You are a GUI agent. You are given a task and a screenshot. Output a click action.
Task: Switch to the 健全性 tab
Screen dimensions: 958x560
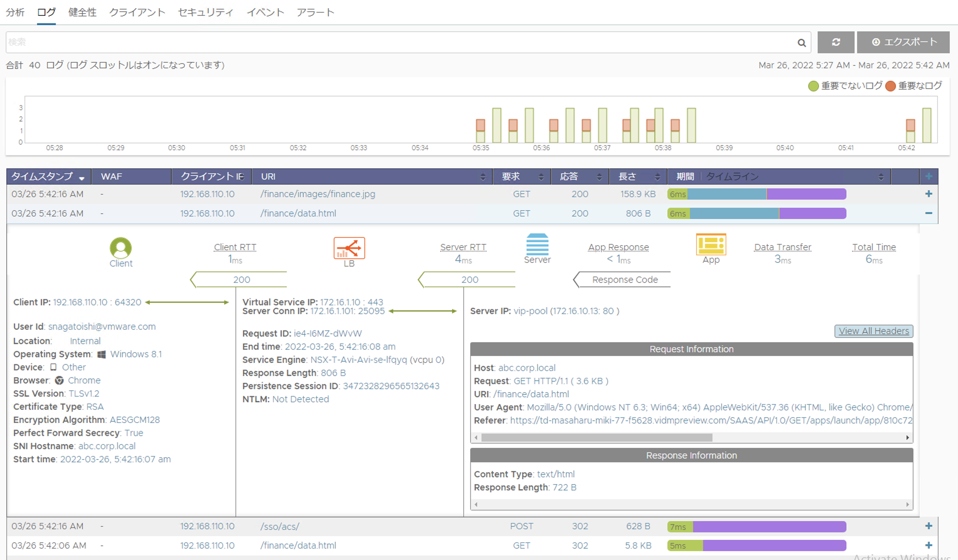[x=82, y=12]
